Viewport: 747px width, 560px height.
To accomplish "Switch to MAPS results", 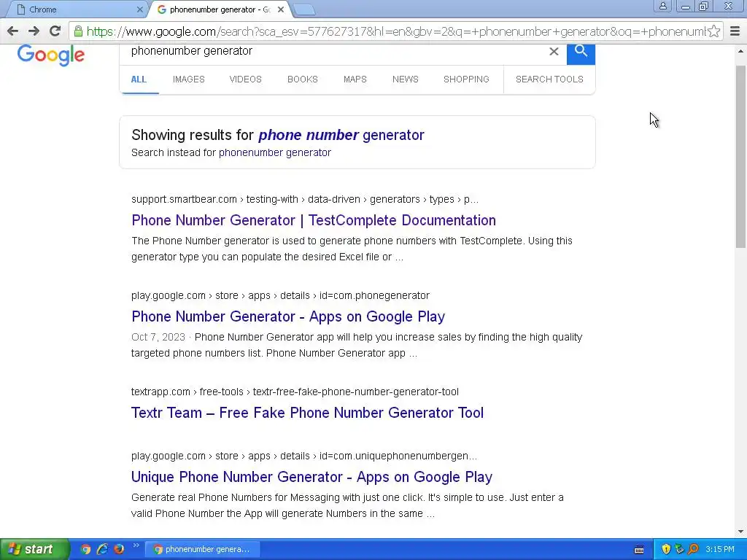I will [x=355, y=79].
